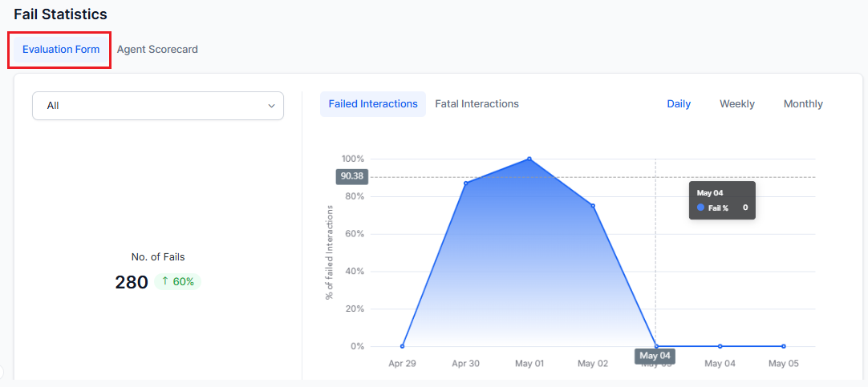
Task: Open the 'All' evaluation form dropdown
Action: pyautogui.click(x=157, y=106)
